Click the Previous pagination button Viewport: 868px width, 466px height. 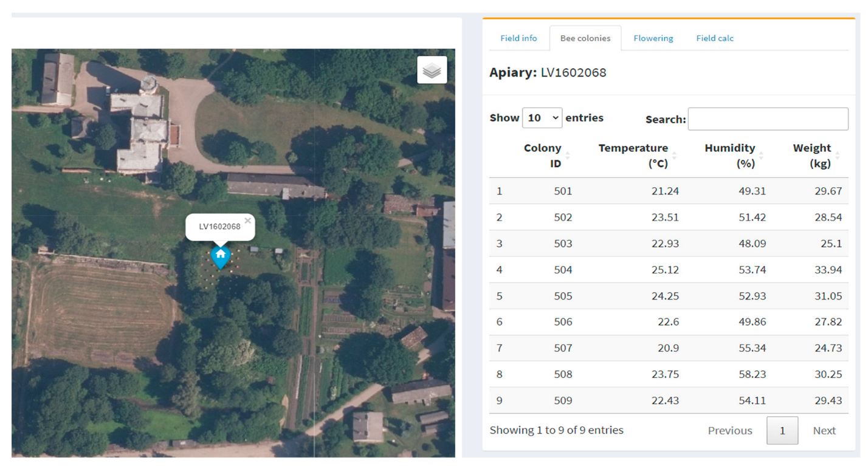click(x=729, y=430)
